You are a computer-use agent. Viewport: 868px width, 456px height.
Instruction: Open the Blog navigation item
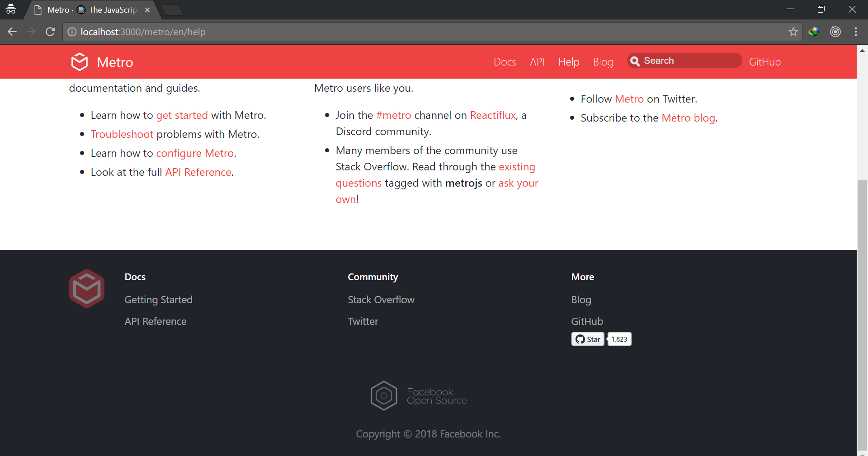(x=603, y=62)
